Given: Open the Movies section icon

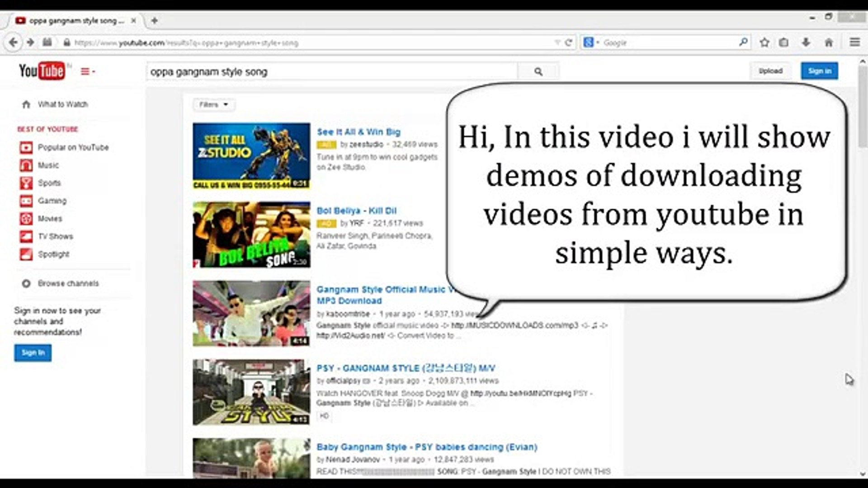Looking at the screenshot, I should click(x=27, y=218).
